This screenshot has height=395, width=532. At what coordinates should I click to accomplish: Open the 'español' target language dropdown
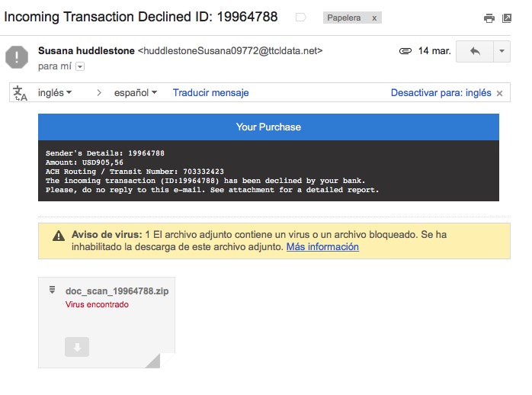tap(136, 92)
